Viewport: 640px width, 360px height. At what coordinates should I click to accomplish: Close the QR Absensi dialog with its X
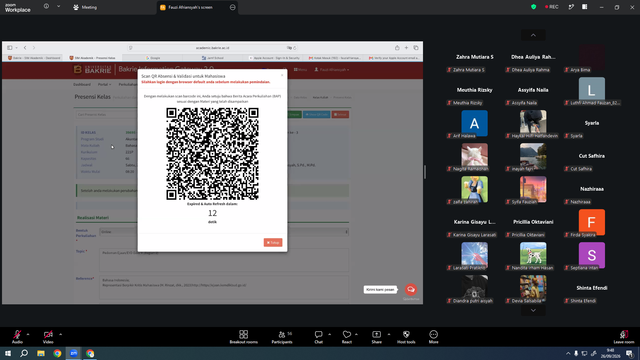282,75
